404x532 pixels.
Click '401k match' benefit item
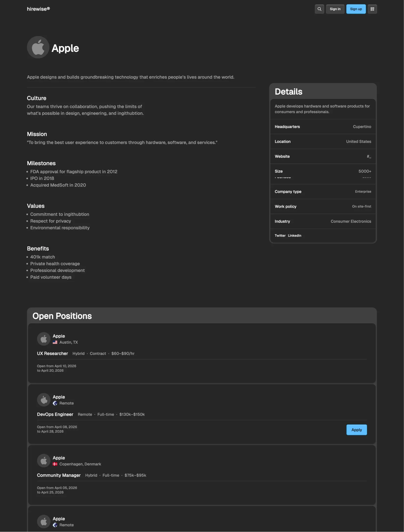[43, 257]
